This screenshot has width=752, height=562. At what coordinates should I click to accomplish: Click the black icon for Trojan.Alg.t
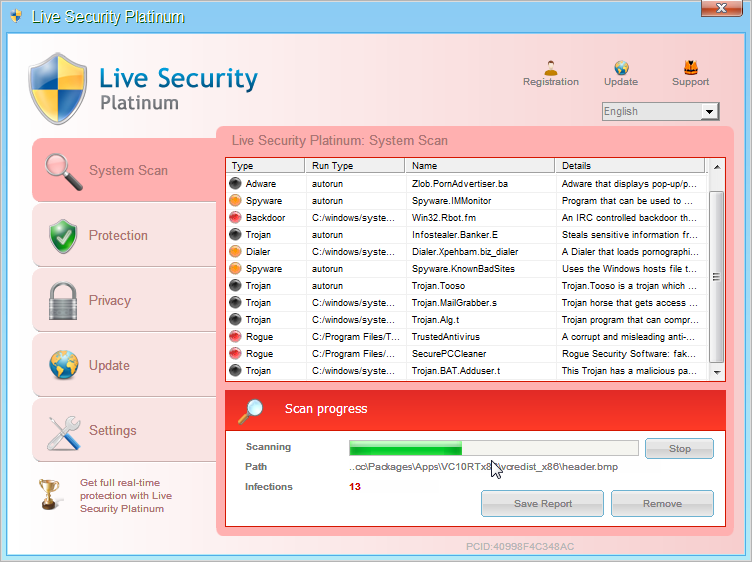(x=235, y=319)
